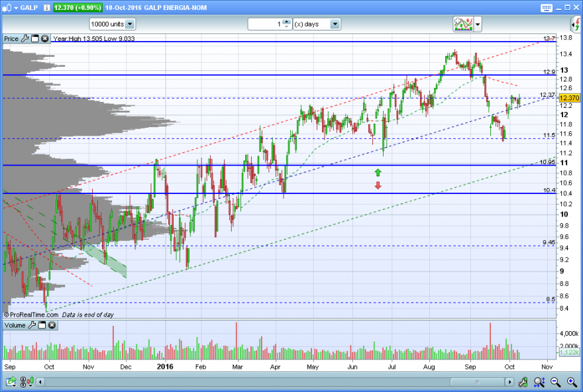583x392 pixels.
Task: Click the add indicators icon
Action: [x=463, y=24]
